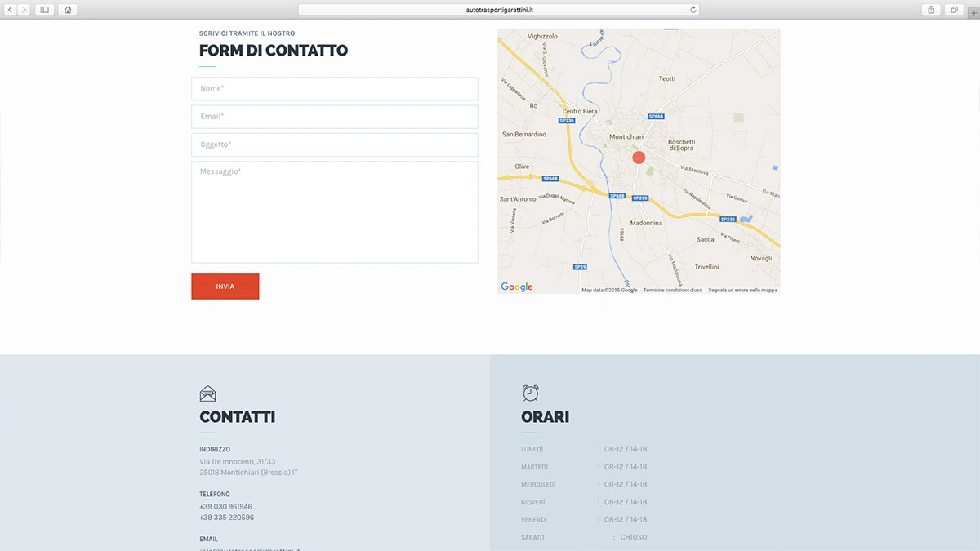Select phone number +39 335 220596

226,518
